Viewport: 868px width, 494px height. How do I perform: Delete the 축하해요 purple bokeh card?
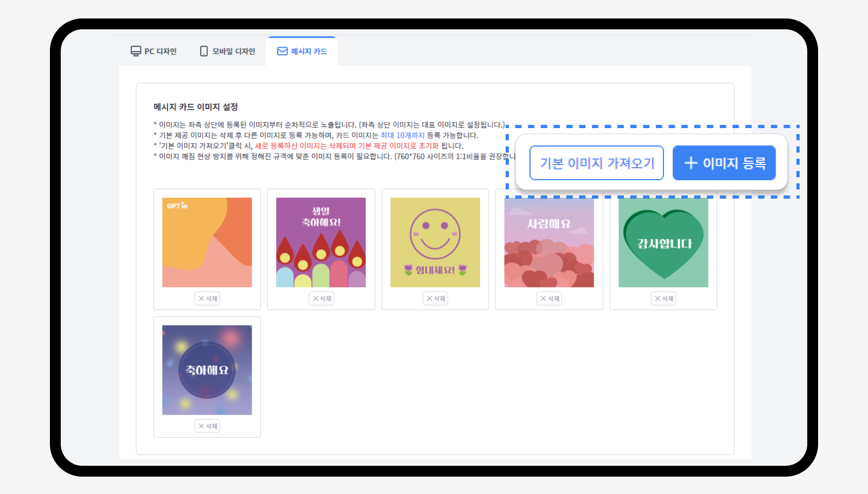[207, 426]
